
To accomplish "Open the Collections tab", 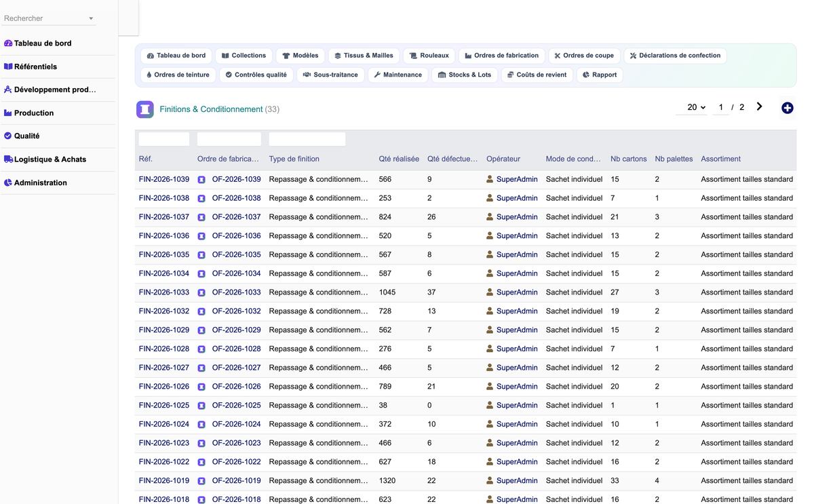I will [x=244, y=56].
